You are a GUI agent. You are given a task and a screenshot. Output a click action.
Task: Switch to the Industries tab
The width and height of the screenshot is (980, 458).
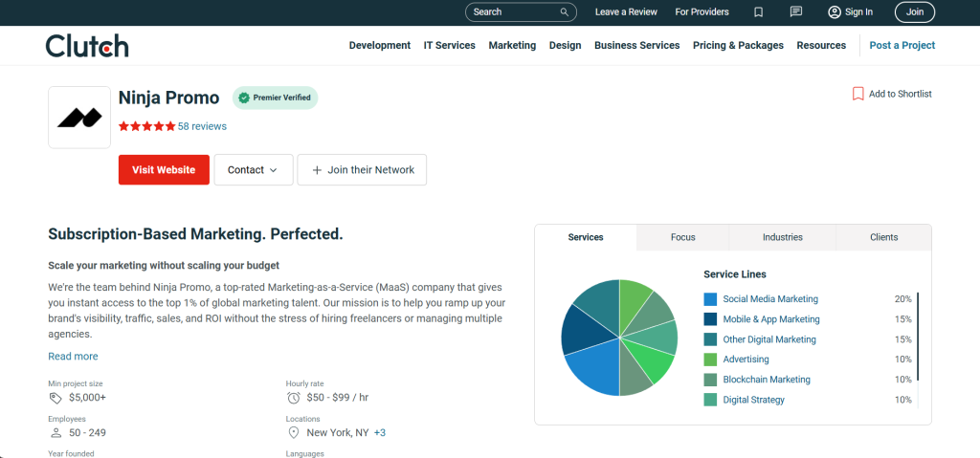point(783,237)
